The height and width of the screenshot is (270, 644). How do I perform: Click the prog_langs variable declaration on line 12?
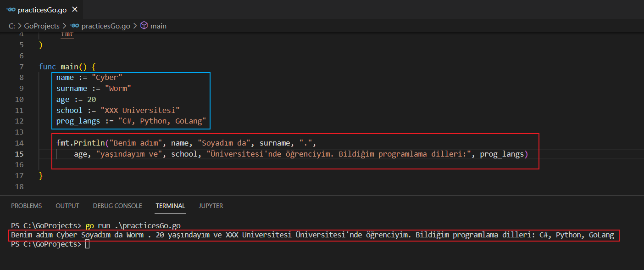(78, 121)
